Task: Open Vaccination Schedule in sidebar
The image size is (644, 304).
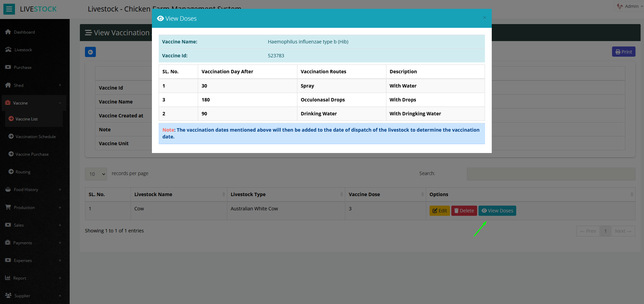Action: (35, 136)
